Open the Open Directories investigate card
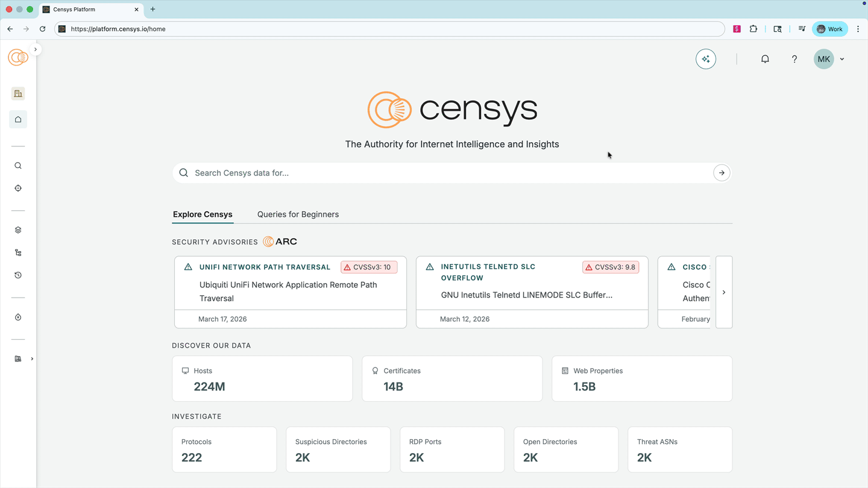 point(566,449)
